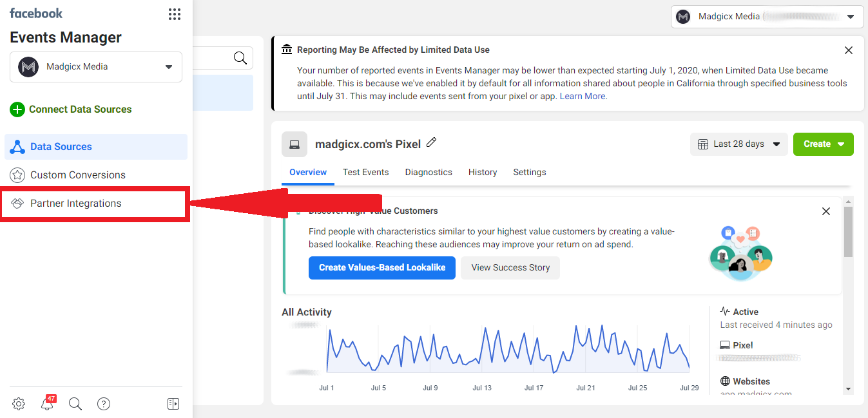Open the settings gear in sidebar footer

click(x=19, y=404)
